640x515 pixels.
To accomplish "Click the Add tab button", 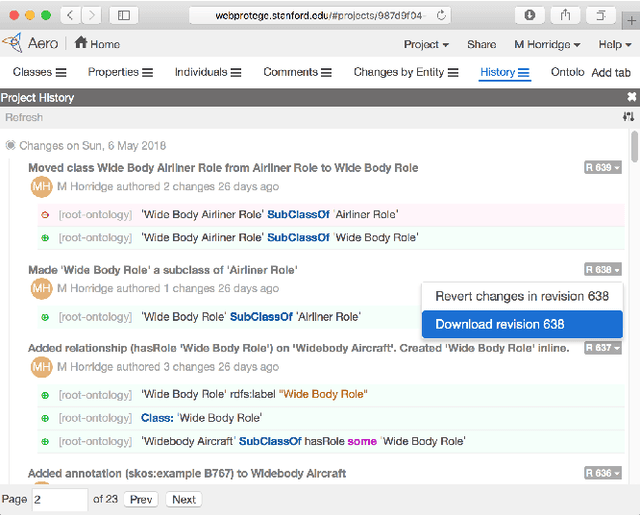I will pyautogui.click(x=611, y=73).
